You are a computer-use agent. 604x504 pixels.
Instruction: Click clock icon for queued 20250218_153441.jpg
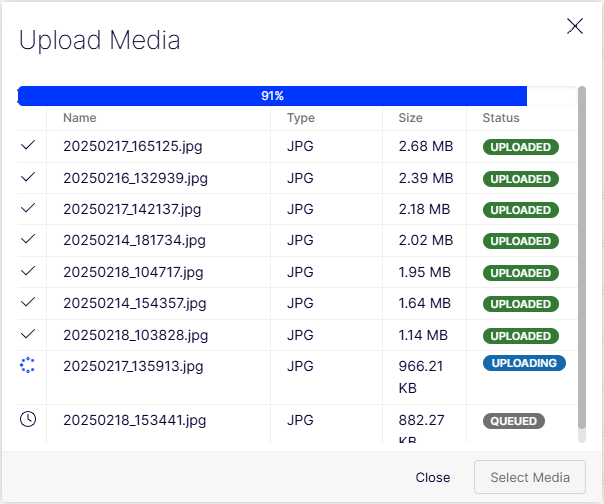(28, 419)
